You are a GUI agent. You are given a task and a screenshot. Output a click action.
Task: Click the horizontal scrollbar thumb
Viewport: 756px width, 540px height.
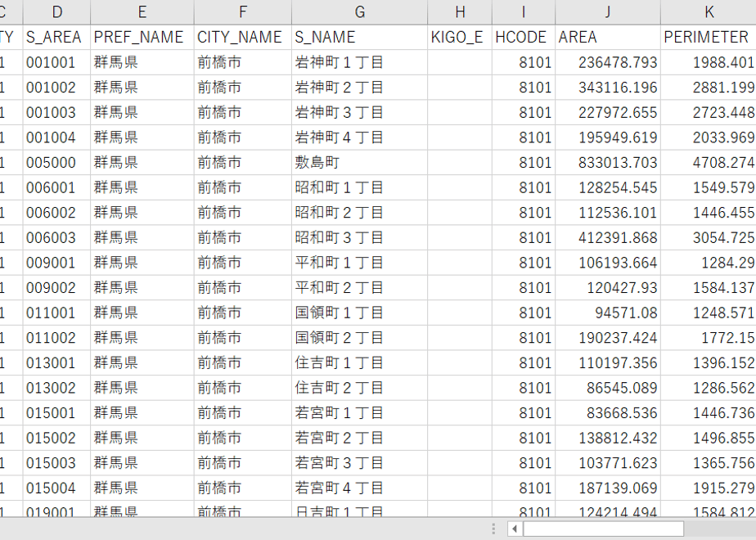coord(604,529)
